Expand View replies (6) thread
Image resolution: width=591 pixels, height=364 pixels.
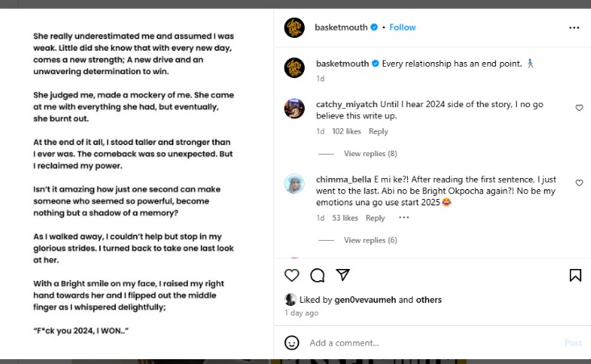[370, 241]
